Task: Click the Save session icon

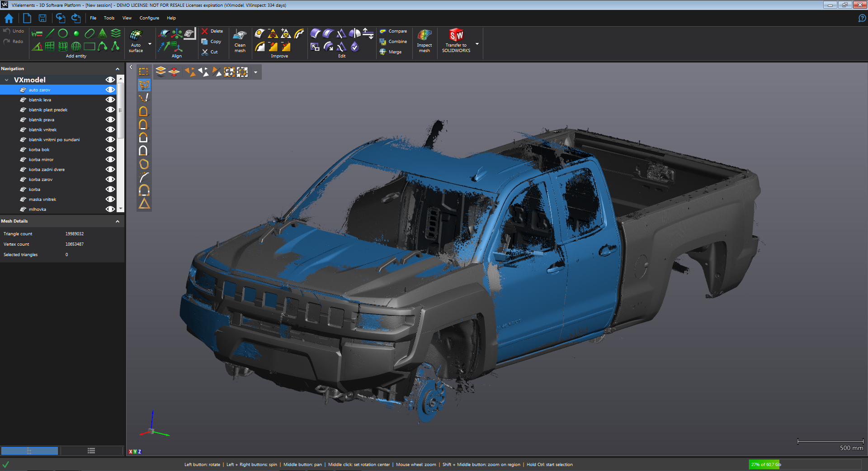Action: pos(42,18)
